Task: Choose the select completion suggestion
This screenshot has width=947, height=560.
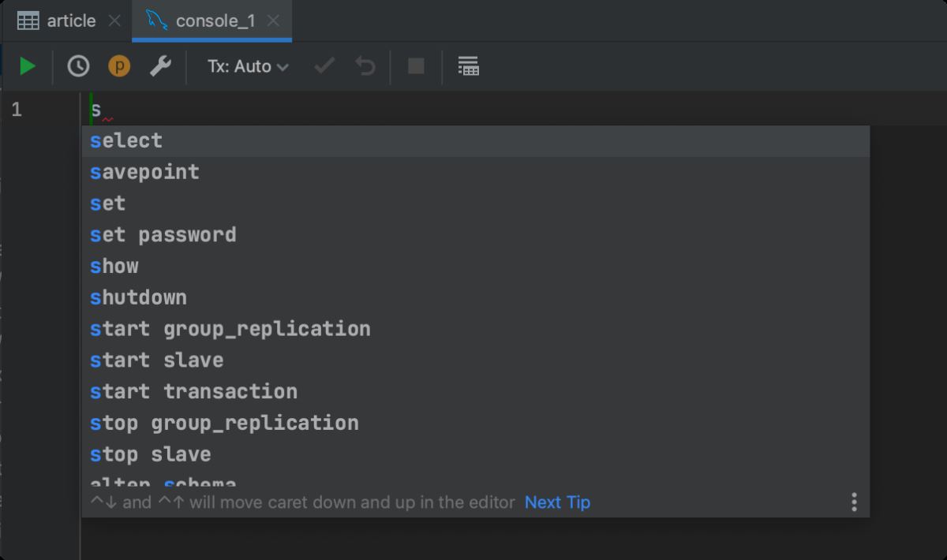Action: pyautogui.click(x=126, y=140)
